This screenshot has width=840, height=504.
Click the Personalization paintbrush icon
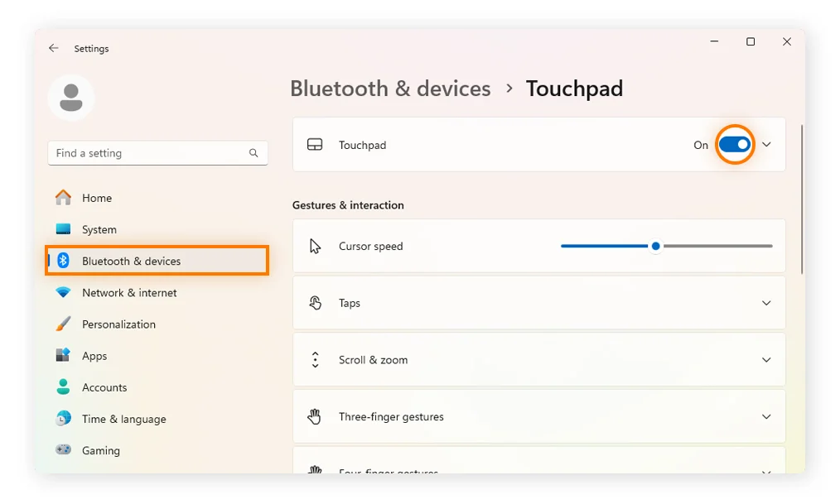pyautogui.click(x=63, y=324)
